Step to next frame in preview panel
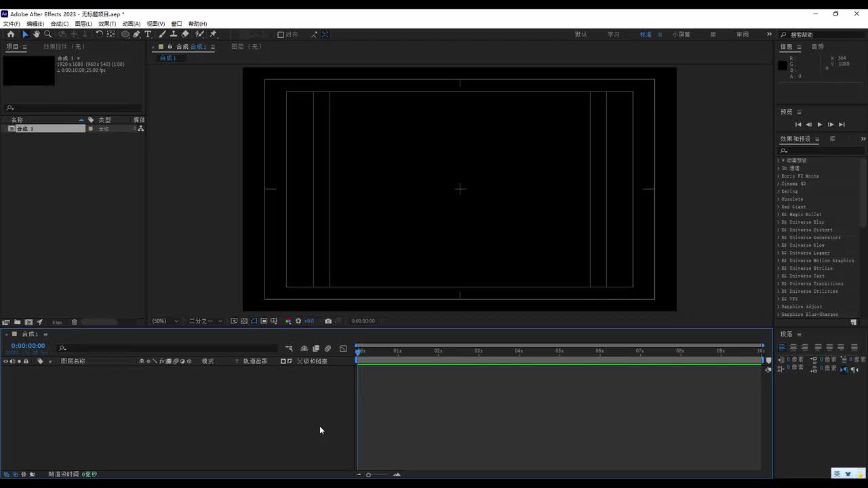Viewport: 868px width, 488px height. pyautogui.click(x=831, y=125)
